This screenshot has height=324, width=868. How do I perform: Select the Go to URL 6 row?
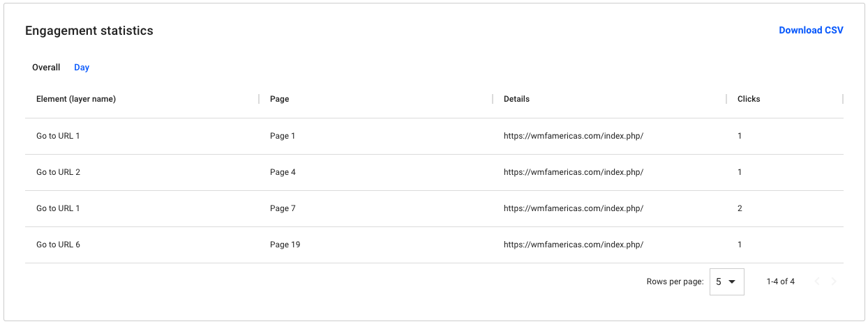pyautogui.click(x=434, y=245)
